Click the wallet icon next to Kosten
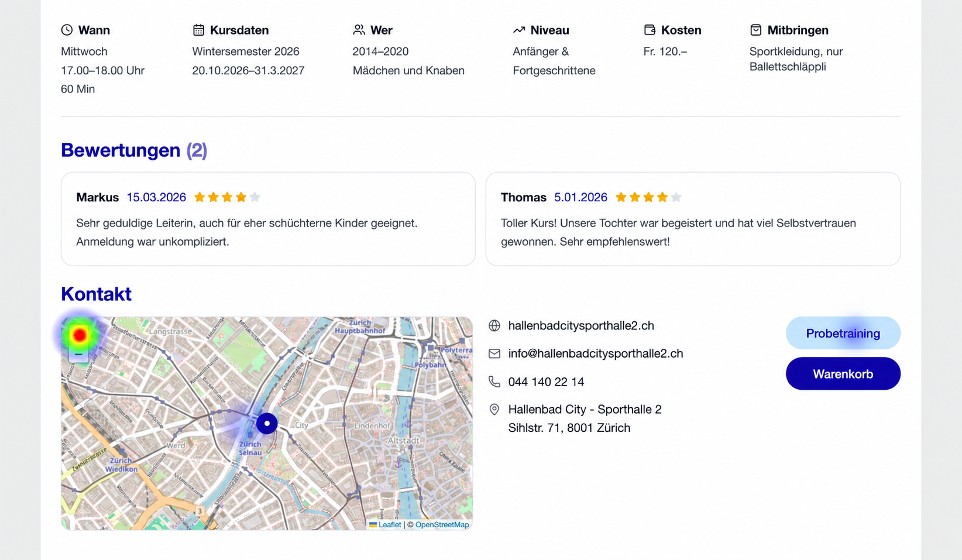The image size is (962, 560). click(650, 30)
